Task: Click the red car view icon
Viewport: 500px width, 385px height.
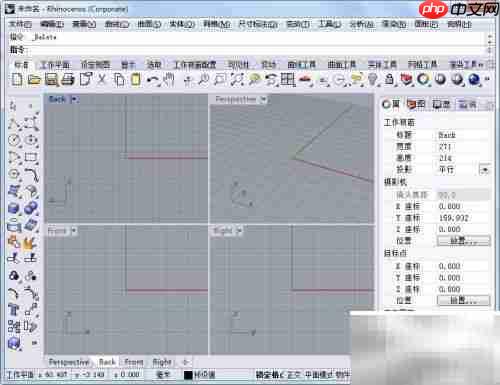Action: click(x=305, y=80)
